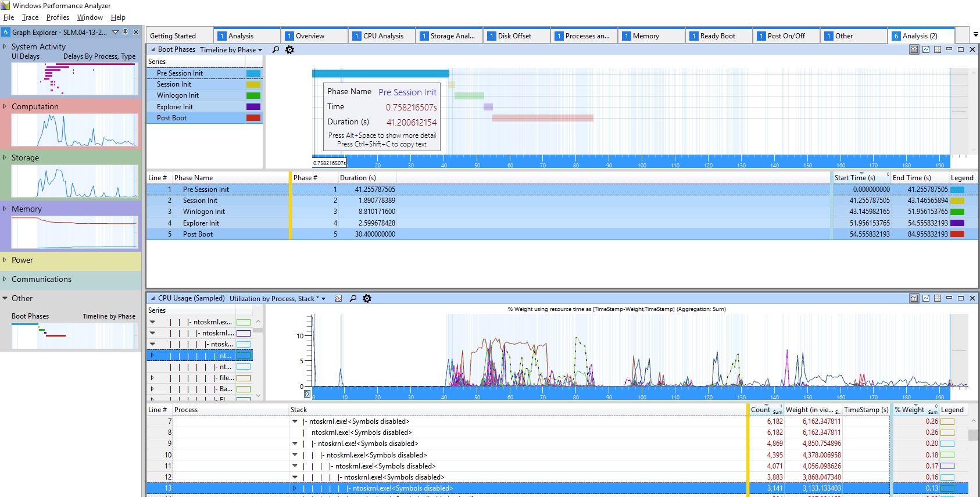The image size is (980, 497).
Task: Close the Graph Explorer panel
Action: point(136,32)
